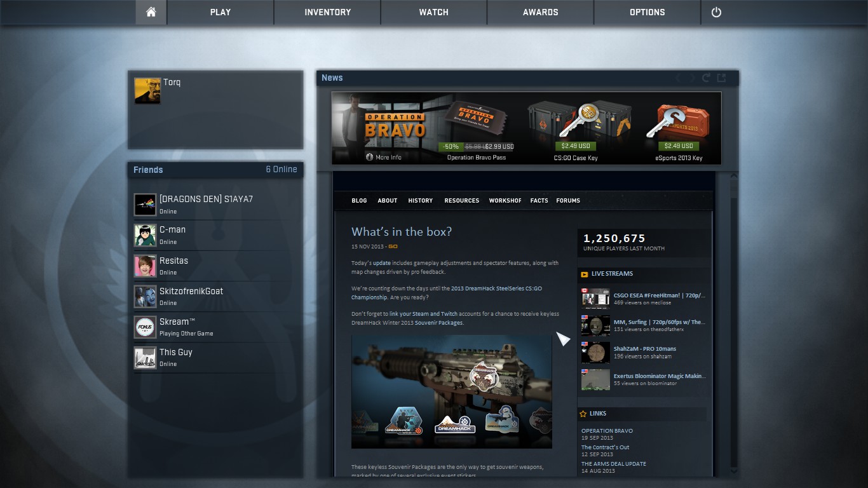Open the OPERATION BRAVO link under Links
Image resolution: width=868 pixels, height=488 pixels.
[607, 431]
